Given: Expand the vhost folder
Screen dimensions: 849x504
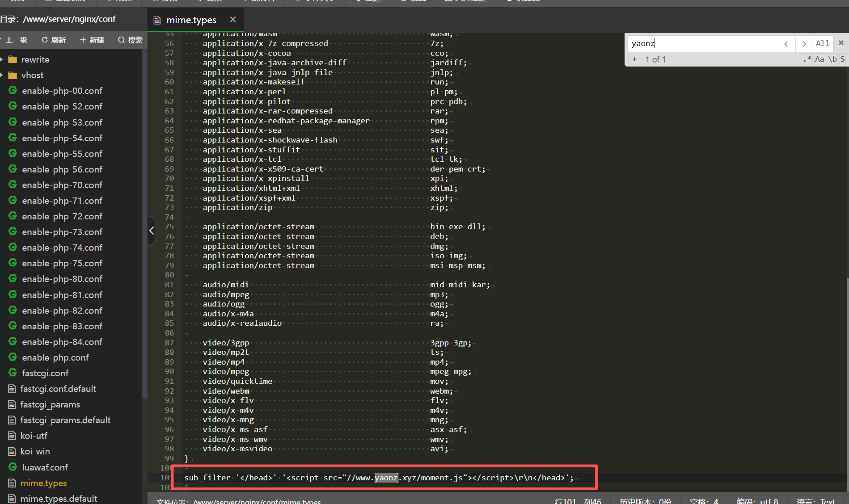Looking at the screenshot, I should coord(2,75).
